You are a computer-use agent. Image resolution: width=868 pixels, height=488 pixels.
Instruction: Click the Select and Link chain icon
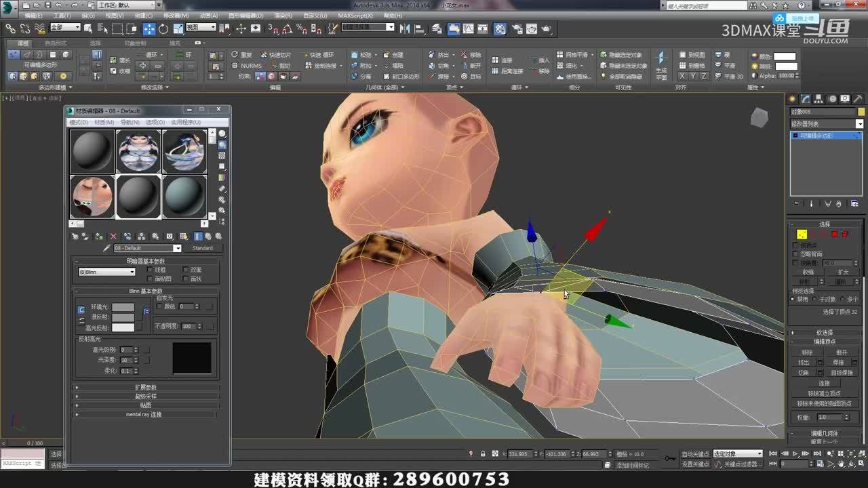tap(10, 28)
